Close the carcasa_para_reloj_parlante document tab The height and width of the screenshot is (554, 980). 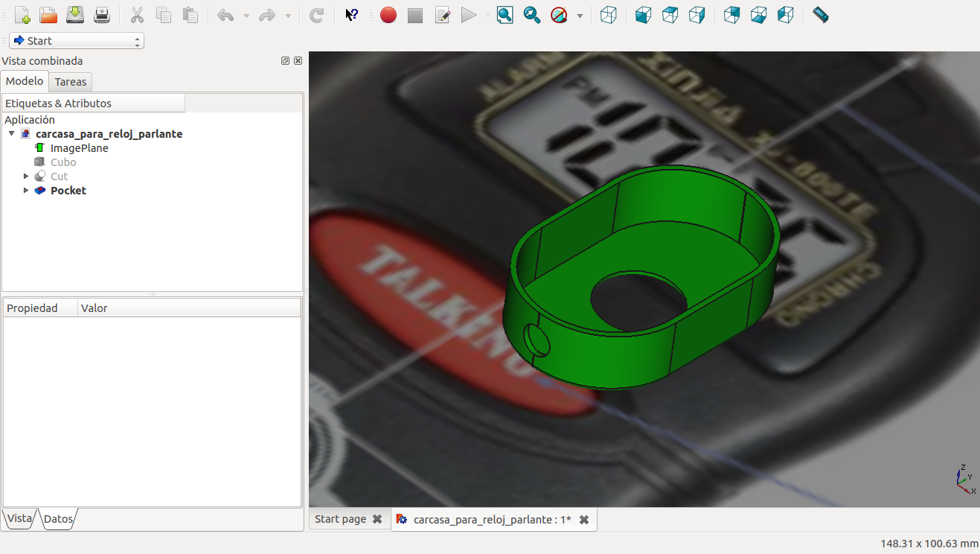click(x=584, y=520)
